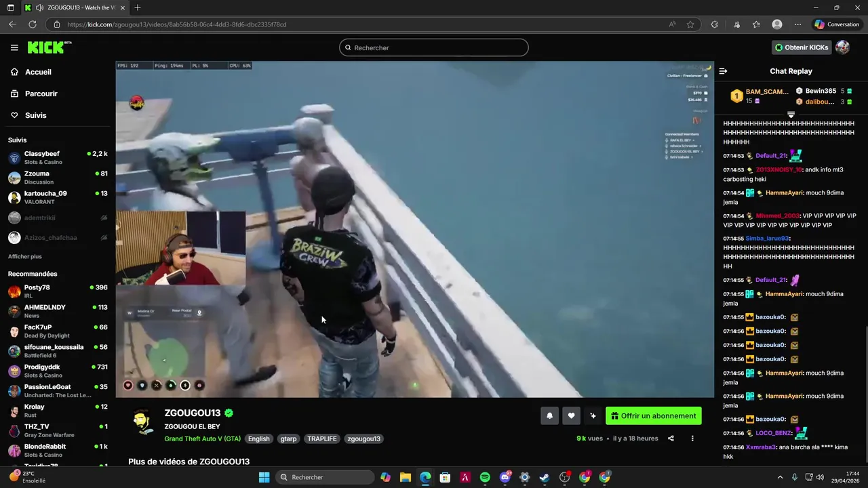Open the hamburger sidebar menu

tap(14, 47)
